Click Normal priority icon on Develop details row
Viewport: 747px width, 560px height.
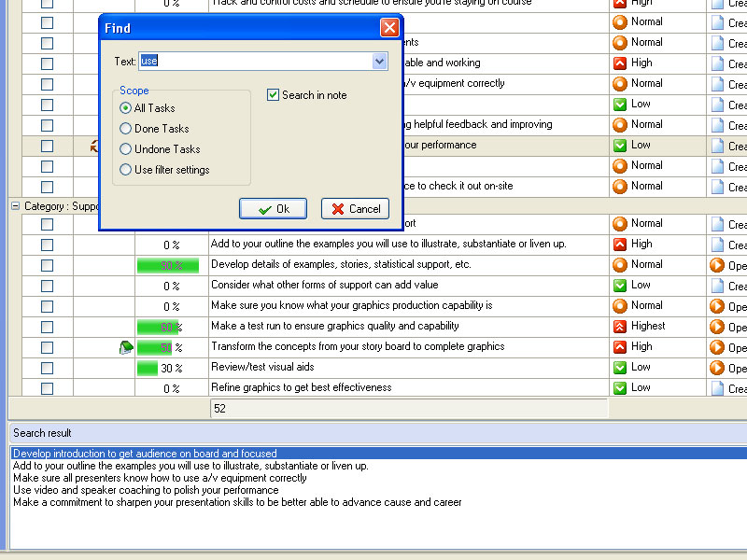coord(619,265)
